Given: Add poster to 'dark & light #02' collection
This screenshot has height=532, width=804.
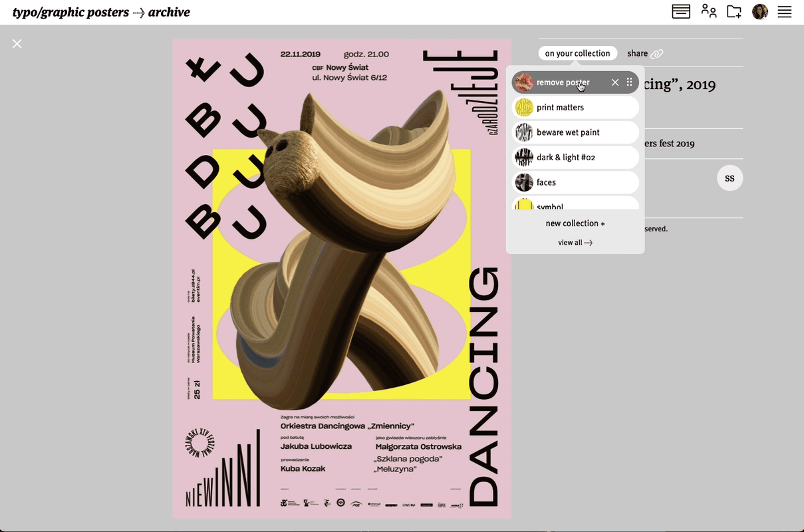Looking at the screenshot, I should pyautogui.click(x=575, y=158).
